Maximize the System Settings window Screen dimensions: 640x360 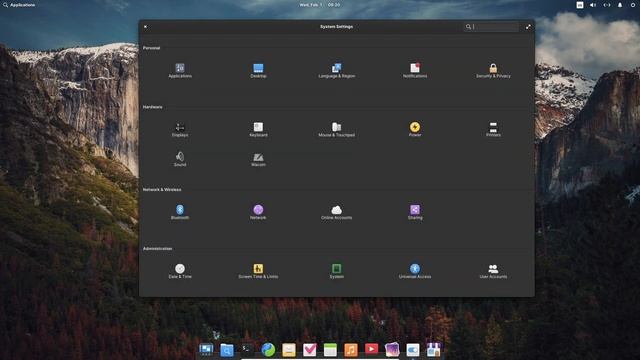coord(528,27)
